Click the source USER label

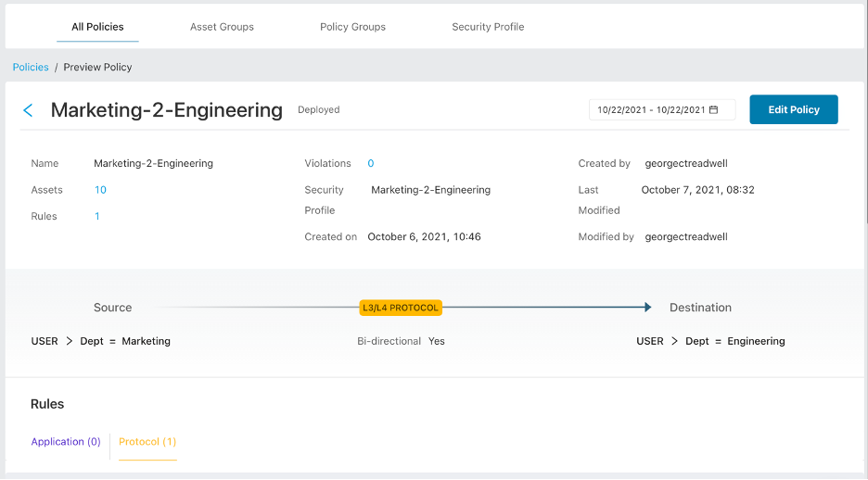(x=45, y=341)
